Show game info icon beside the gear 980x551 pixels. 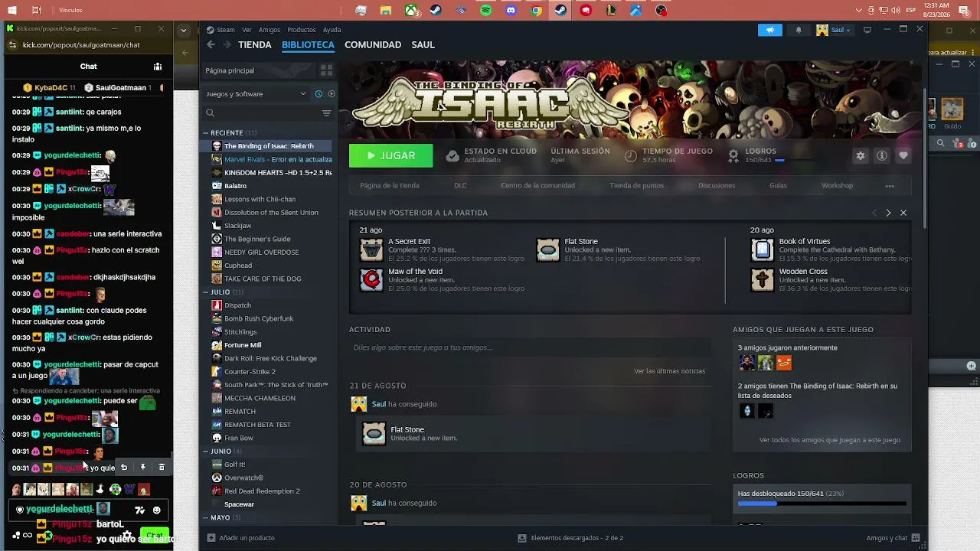click(882, 155)
